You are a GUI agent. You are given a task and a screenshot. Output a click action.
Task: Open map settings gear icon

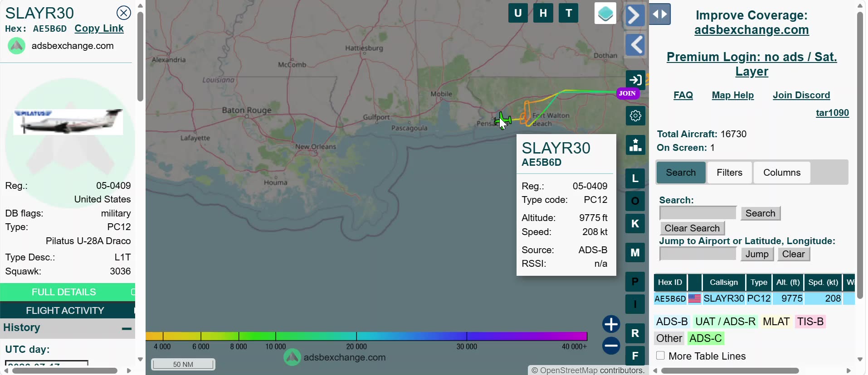[635, 116]
